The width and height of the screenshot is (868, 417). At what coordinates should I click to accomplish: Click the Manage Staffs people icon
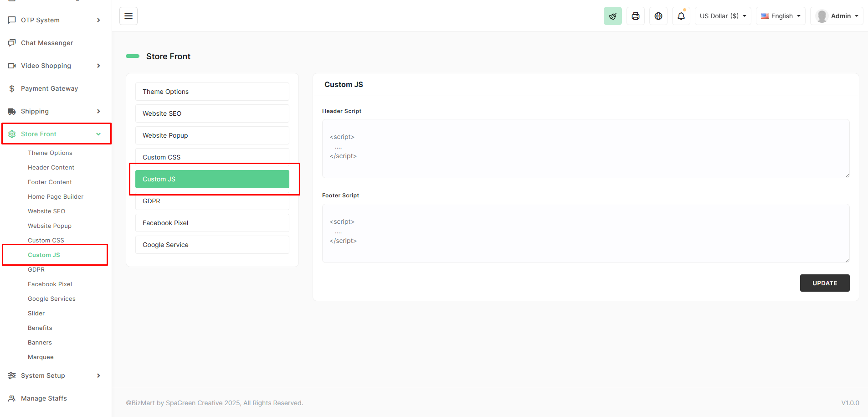(11, 398)
